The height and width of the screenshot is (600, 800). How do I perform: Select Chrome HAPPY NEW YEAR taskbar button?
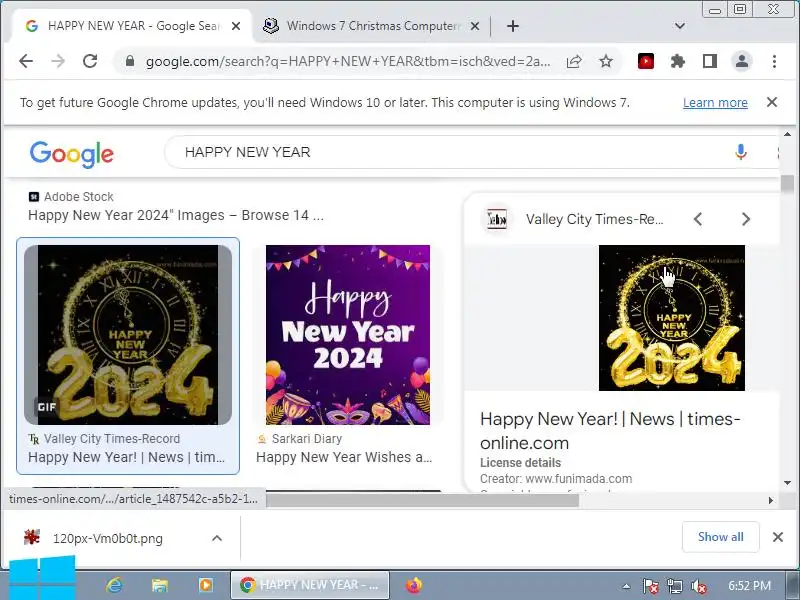click(310, 585)
